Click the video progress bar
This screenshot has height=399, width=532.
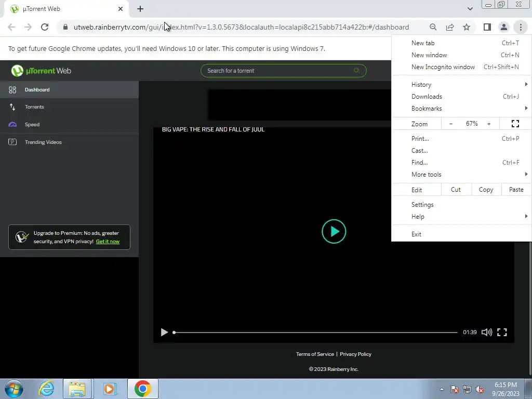315,332
